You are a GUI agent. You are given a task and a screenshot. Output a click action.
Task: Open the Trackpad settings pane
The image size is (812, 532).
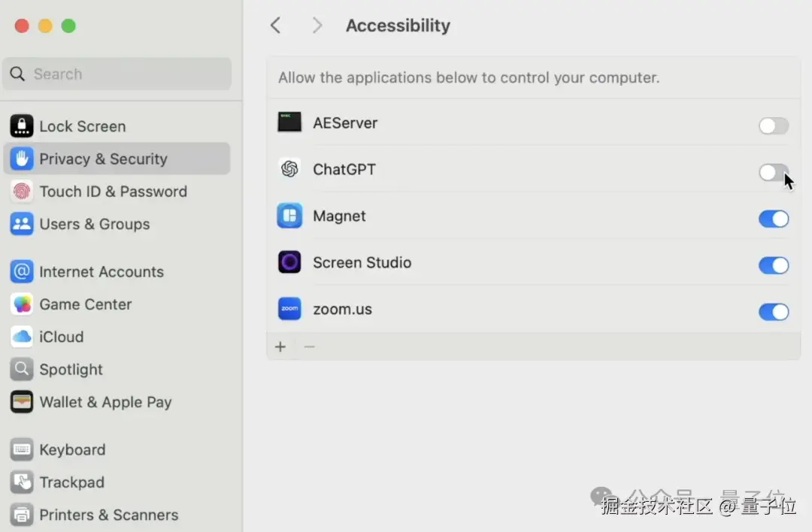[71, 482]
